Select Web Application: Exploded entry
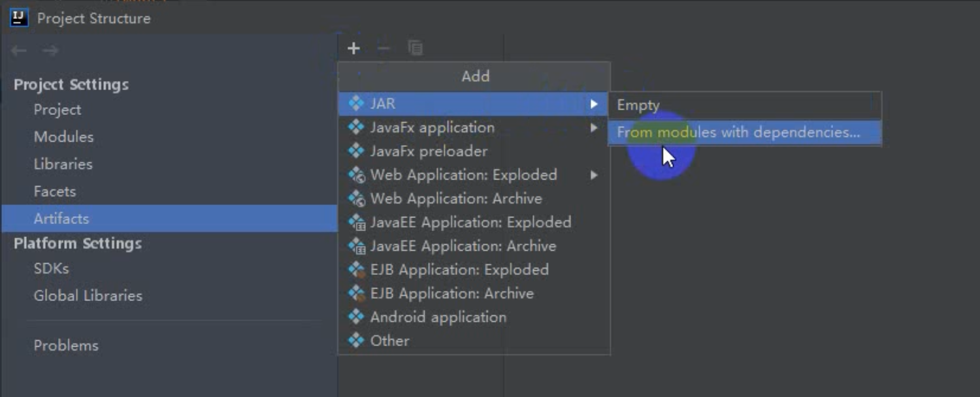This screenshot has width=980, height=397. 473,174
